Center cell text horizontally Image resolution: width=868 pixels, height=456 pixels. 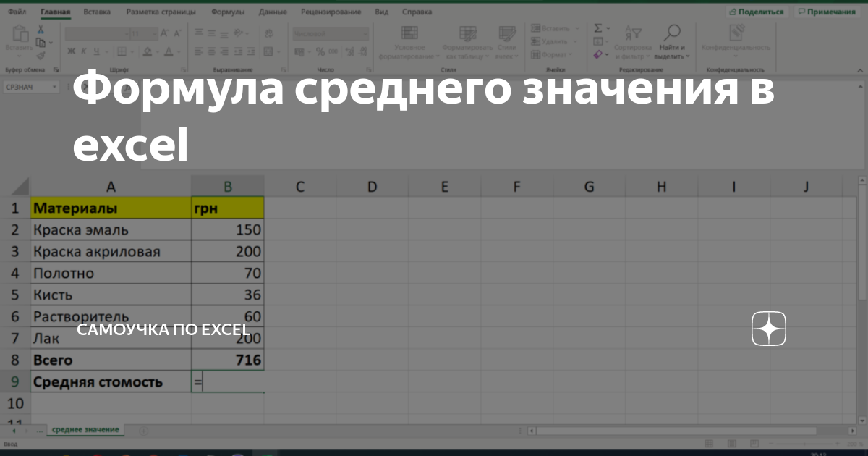(x=211, y=51)
